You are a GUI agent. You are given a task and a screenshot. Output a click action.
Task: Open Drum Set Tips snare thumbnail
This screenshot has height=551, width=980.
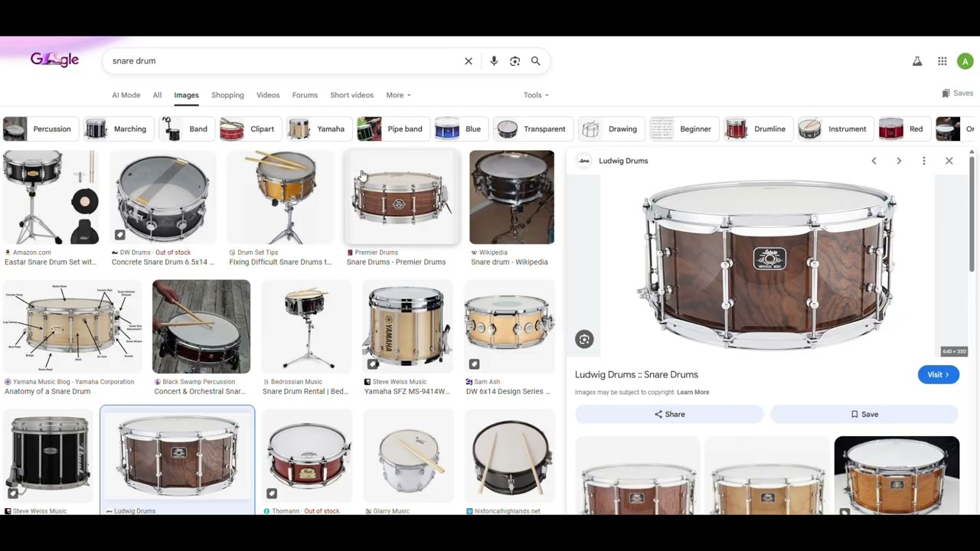pyautogui.click(x=280, y=197)
